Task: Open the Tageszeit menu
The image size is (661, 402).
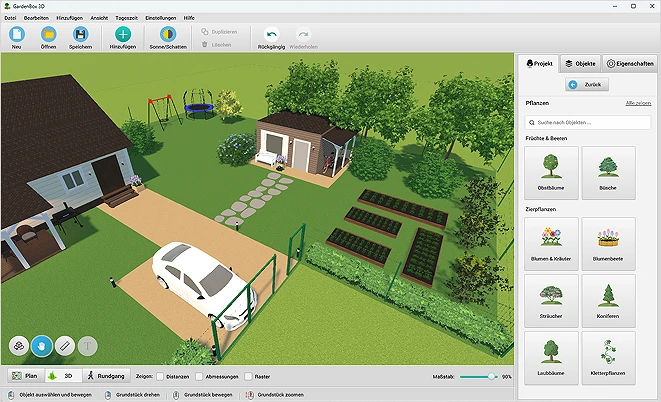Action: click(x=126, y=18)
